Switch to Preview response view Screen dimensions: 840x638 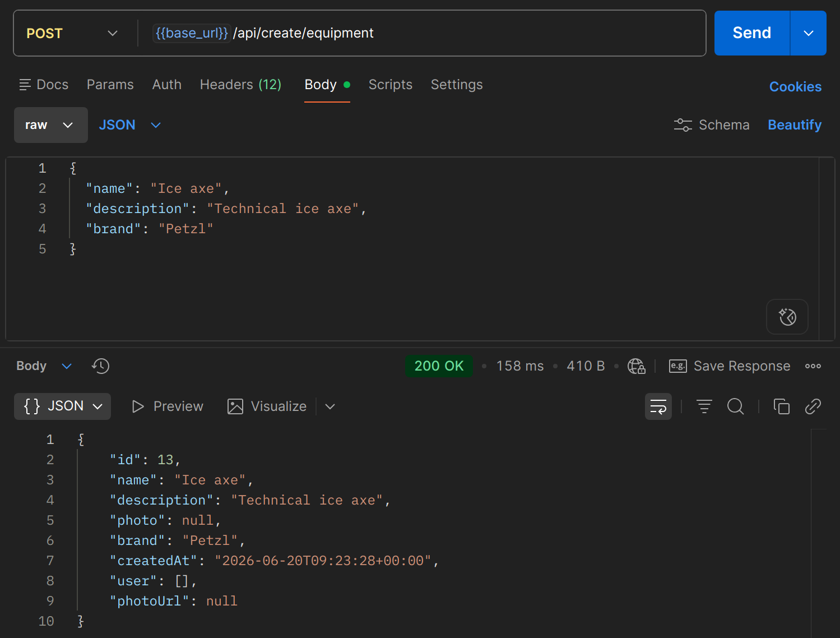coord(168,406)
